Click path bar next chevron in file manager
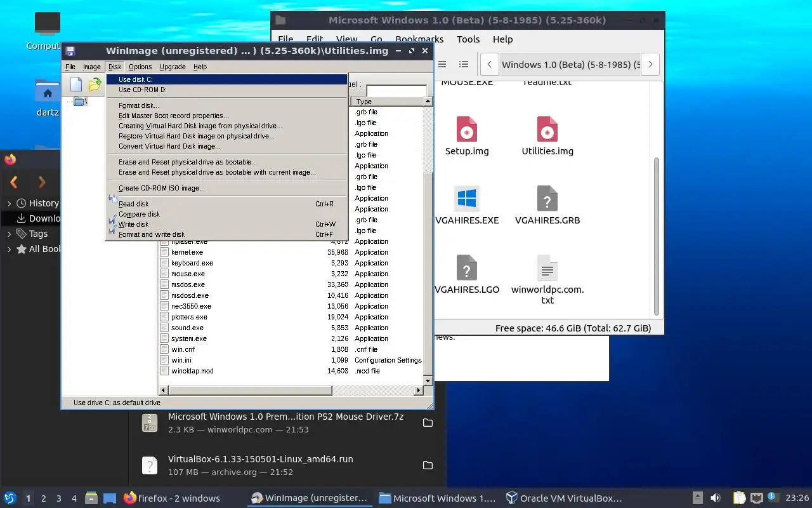Image resolution: width=812 pixels, height=508 pixels. (x=650, y=64)
